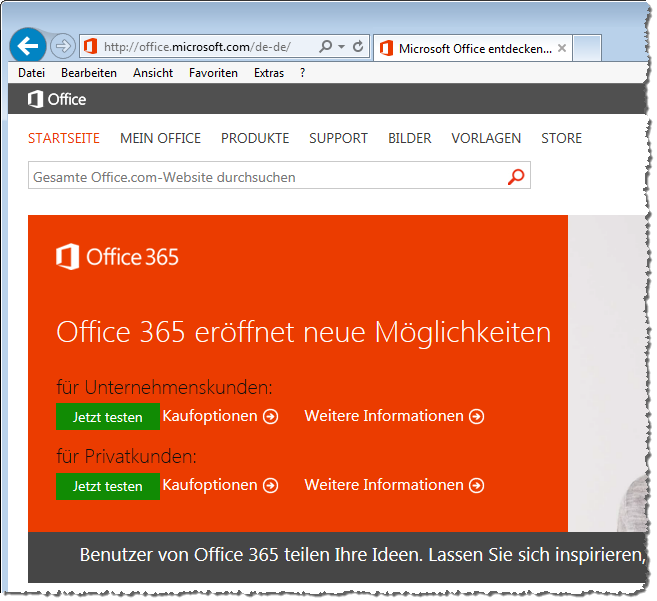The height and width of the screenshot is (601, 657).
Task: Click the Office 365 logo in banner
Action: click(117, 256)
